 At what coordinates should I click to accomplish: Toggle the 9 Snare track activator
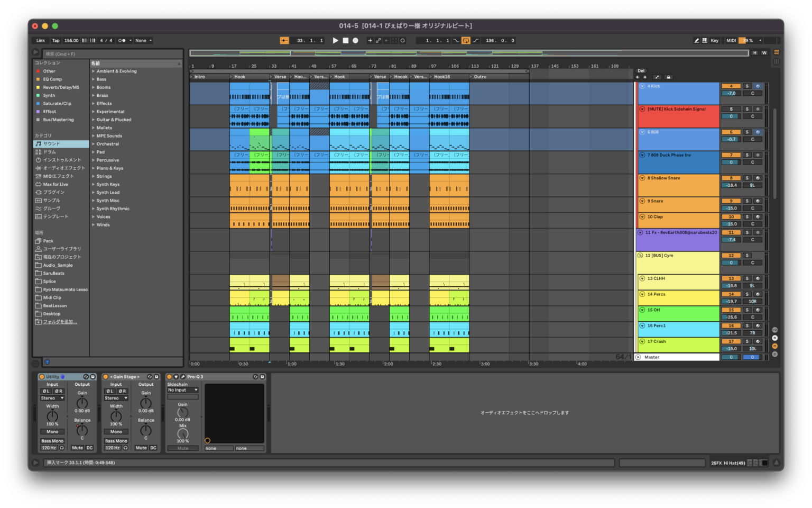pyautogui.click(x=731, y=201)
